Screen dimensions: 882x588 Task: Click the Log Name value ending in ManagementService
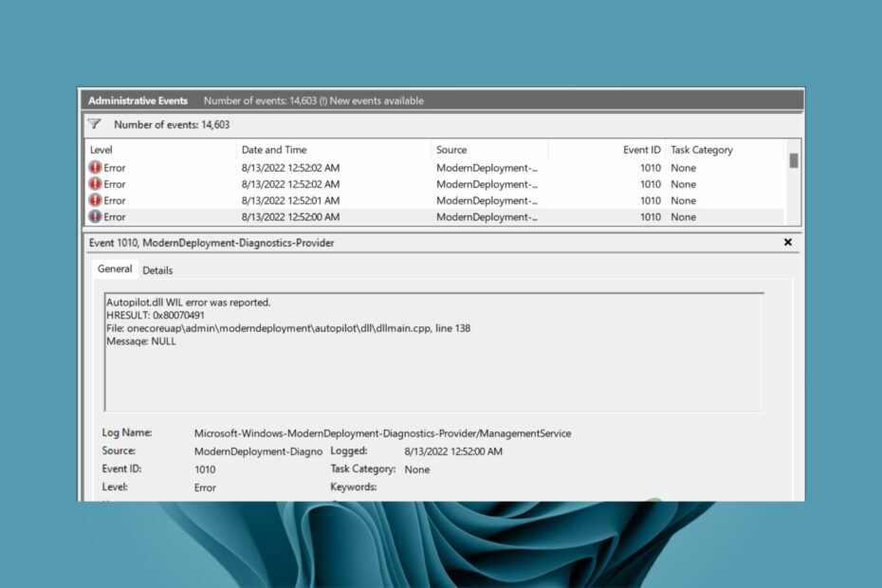pyautogui.click(x=382, y=433)
